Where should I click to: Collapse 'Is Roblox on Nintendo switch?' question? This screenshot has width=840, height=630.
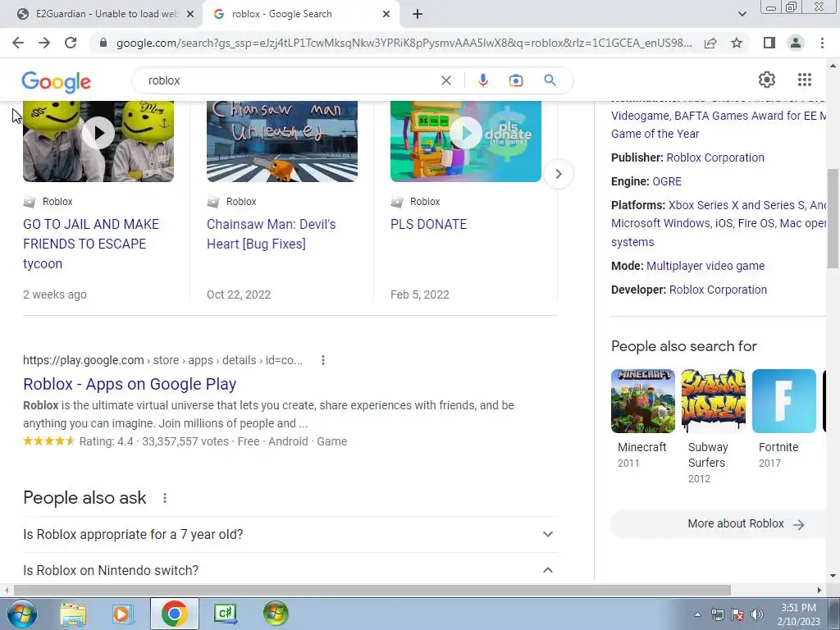point(290,570)
